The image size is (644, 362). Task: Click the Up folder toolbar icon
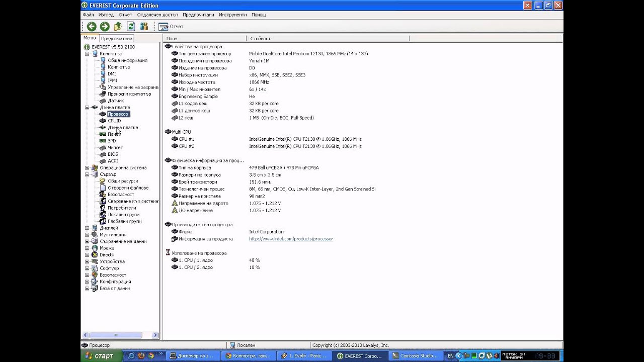[x=118, y=27]
